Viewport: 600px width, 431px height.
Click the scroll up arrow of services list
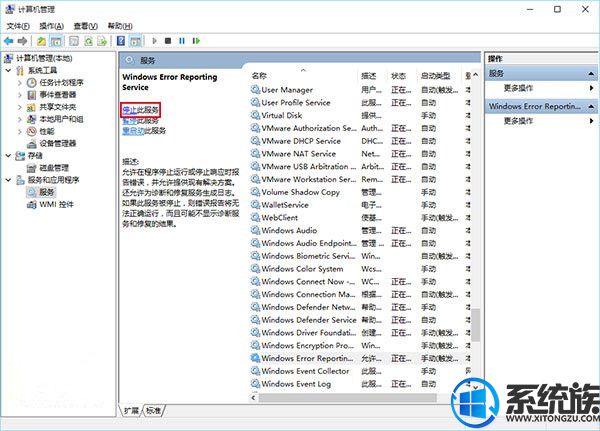[x=475, y=75]
